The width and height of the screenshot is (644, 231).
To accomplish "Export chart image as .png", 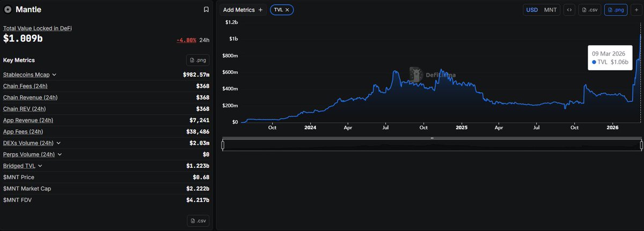I will click(x=616, y=10).
